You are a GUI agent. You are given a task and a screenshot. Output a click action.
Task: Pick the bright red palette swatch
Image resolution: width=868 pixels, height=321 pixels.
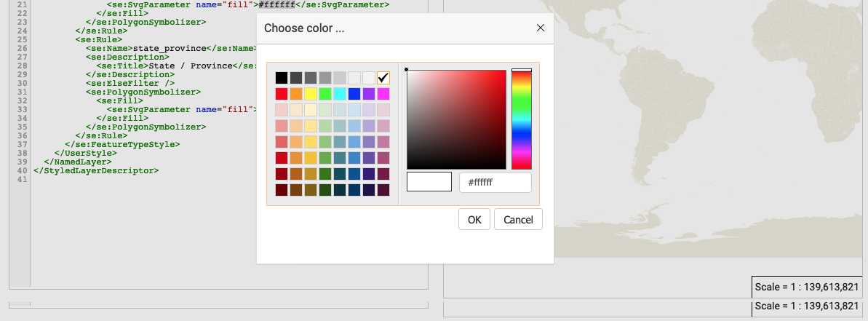(x=282, y=93)
